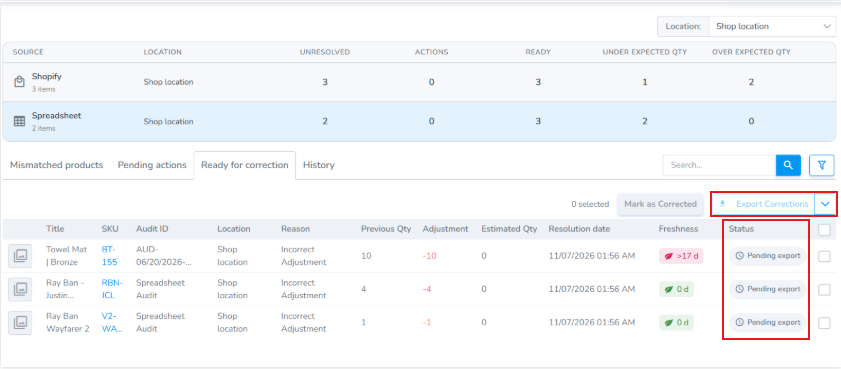Click the -1 adjustment value
This screenshot has height=369, width=841.
(x=427, y=323)
